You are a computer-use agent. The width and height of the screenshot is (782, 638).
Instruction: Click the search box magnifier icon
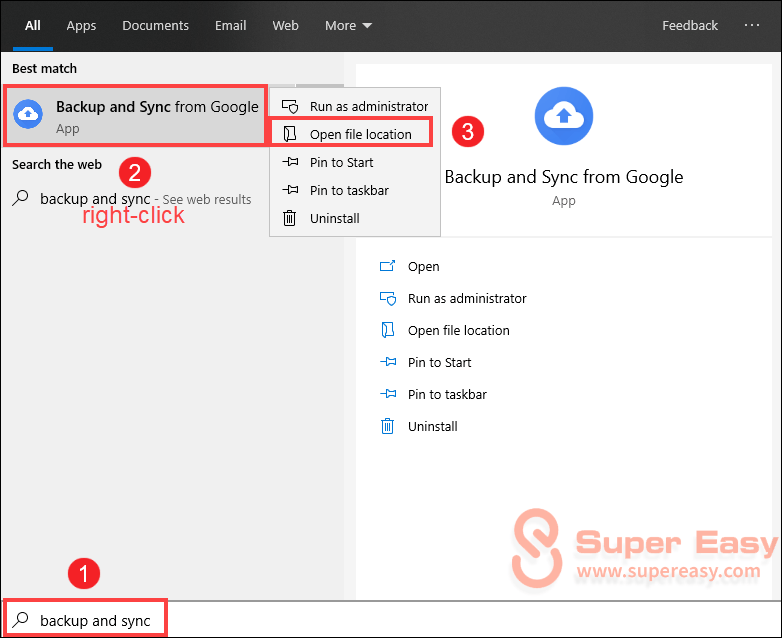[x=20, y=620]
